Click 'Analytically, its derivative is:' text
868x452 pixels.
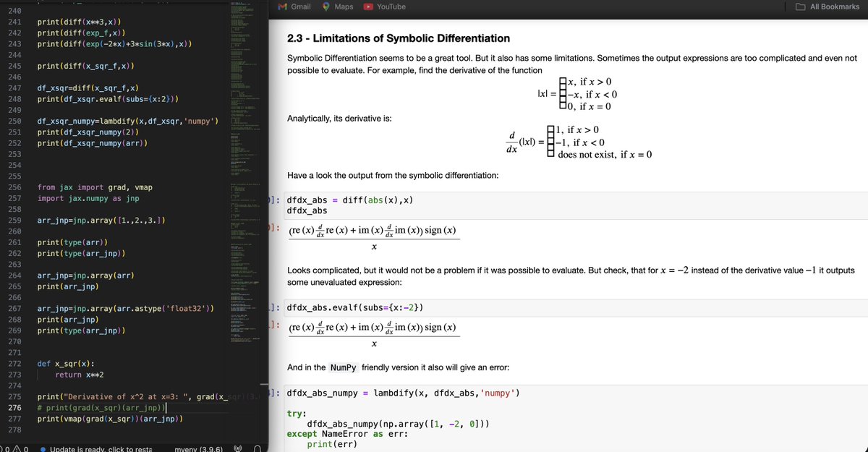[339, 118]
